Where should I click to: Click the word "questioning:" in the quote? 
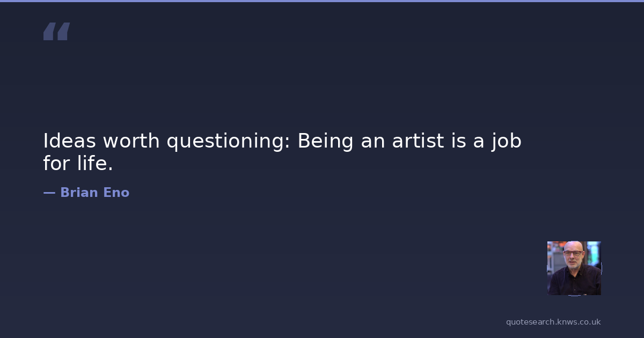[229, 141]
